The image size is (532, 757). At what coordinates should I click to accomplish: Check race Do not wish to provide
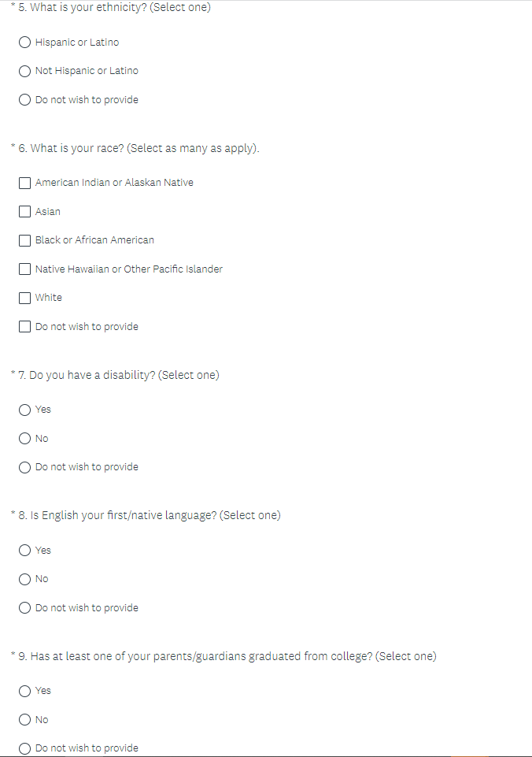[25, 327]
